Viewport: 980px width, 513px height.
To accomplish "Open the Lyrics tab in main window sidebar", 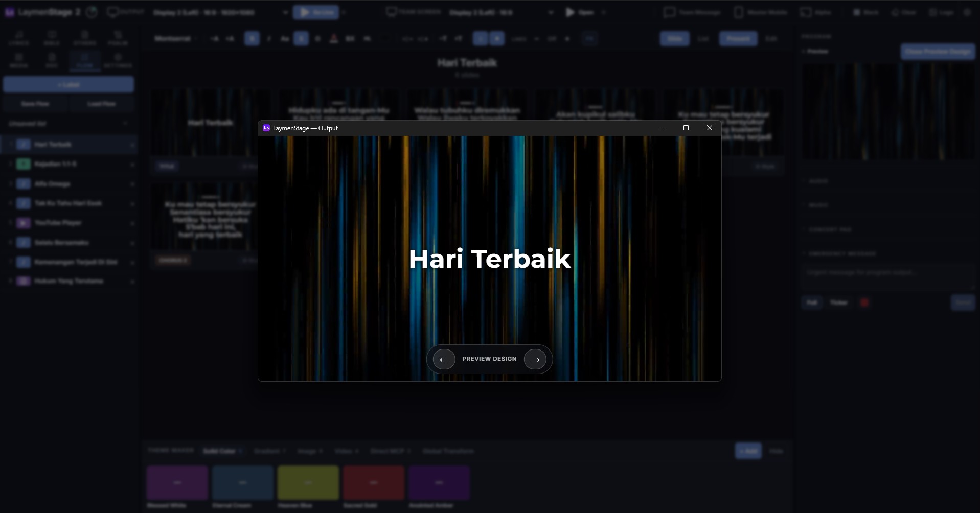I will coord(19,38).
